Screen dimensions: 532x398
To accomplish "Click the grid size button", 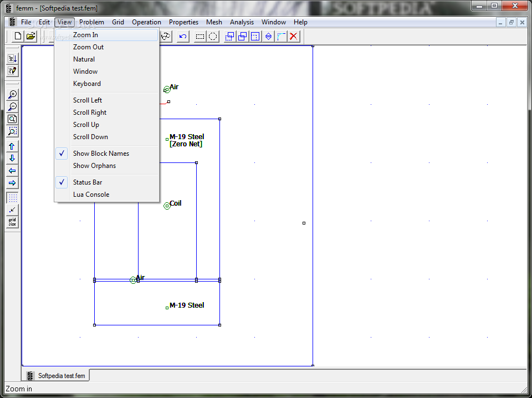I will pyautogui.click(x=12, y=222).
